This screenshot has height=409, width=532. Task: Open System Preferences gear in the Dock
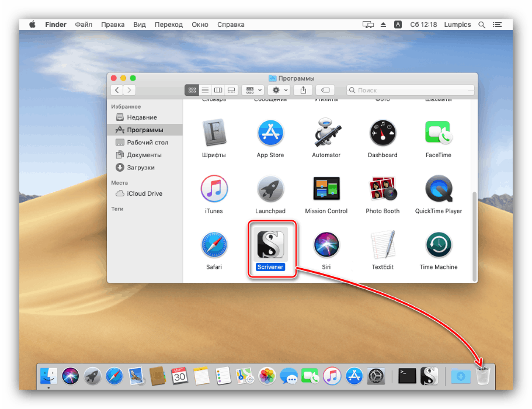(x=376, y=376)
